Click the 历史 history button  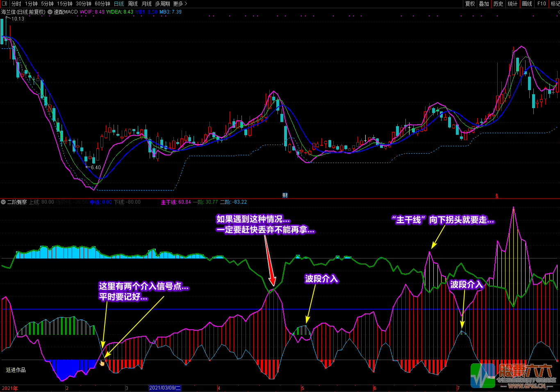(x=498, y=4)
